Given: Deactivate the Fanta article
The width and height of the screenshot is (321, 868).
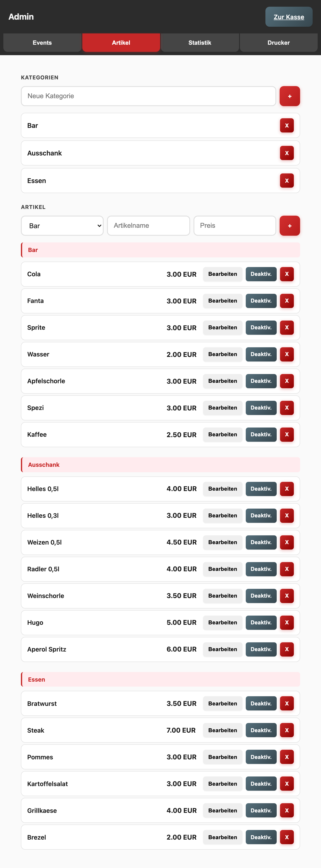Looking at the screenshot, I should (261, 301).
